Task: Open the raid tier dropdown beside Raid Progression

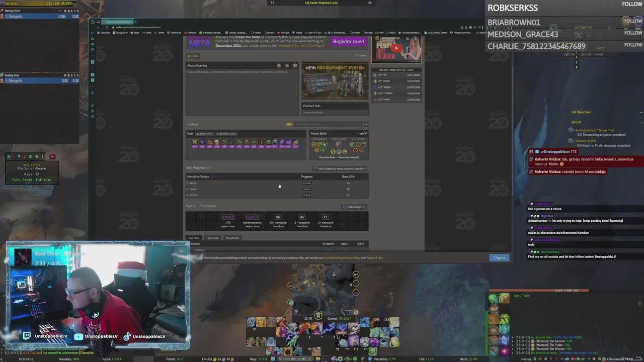Action: click(340, 168)
